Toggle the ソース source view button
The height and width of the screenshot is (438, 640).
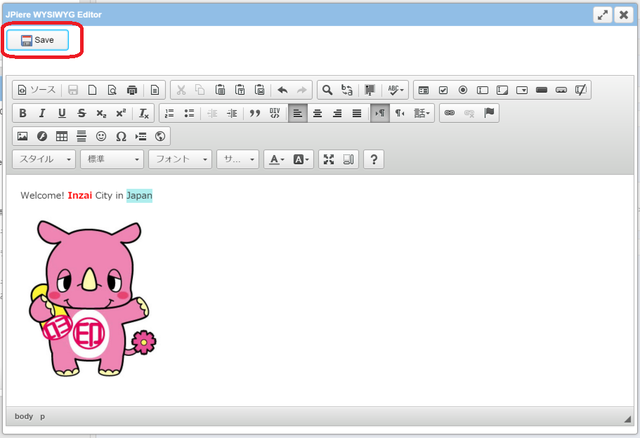(x=36, y=90)
